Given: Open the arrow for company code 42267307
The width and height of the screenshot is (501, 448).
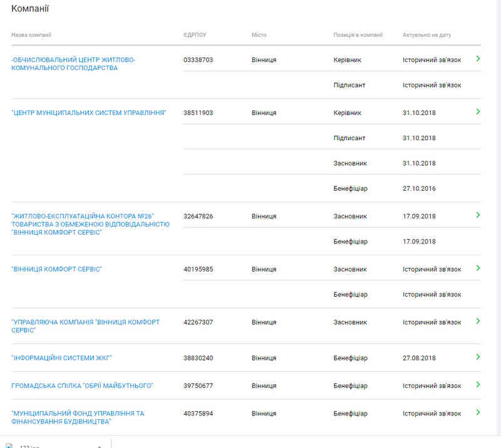Looking at the screenshot, I should point(478,322).
